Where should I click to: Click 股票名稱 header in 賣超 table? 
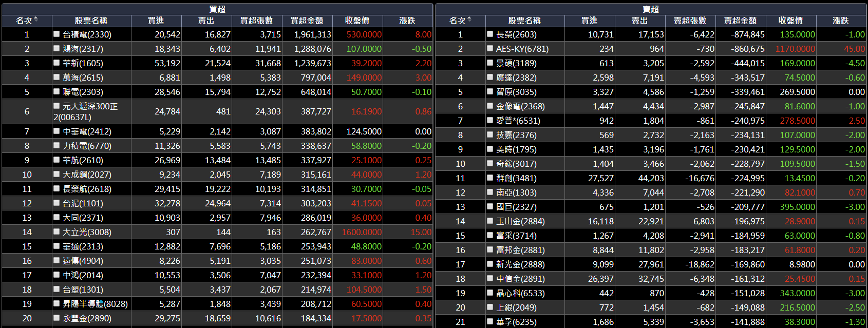(524, 21)
